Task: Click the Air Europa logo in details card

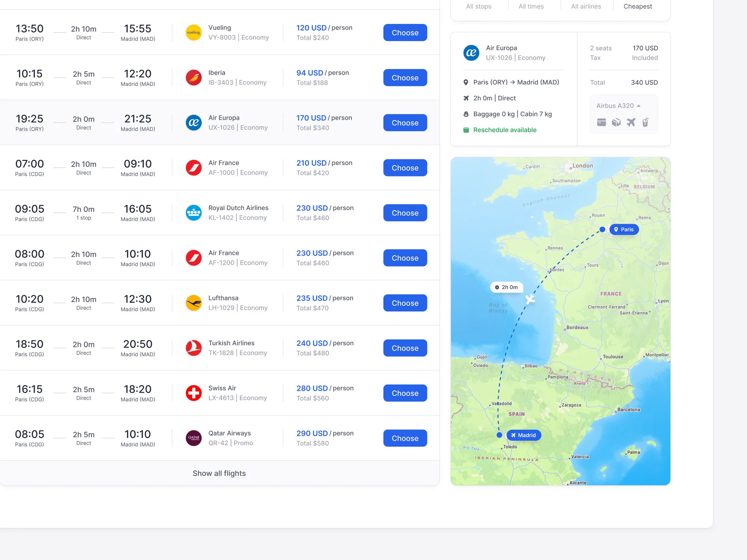Action: click(471, 53)
